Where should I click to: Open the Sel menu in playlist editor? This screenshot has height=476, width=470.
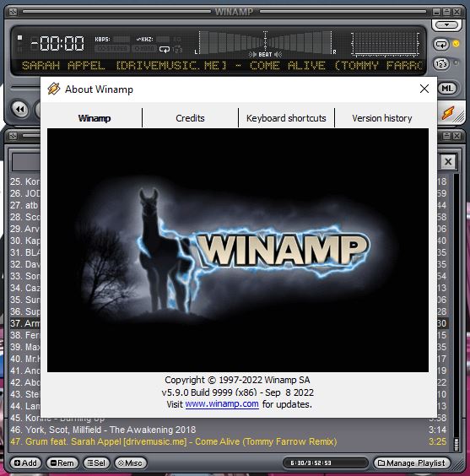tap(96, 463)
